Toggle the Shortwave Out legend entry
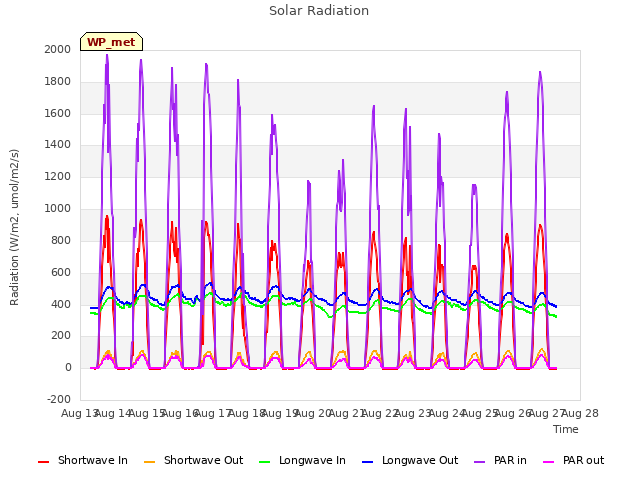The height and width of the screenshot is (480, 640). (193, 460)
